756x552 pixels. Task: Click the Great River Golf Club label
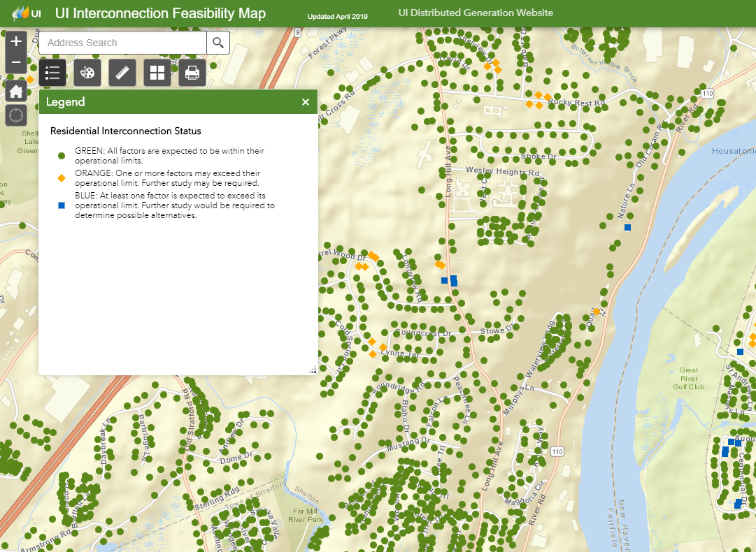[688, 379]
